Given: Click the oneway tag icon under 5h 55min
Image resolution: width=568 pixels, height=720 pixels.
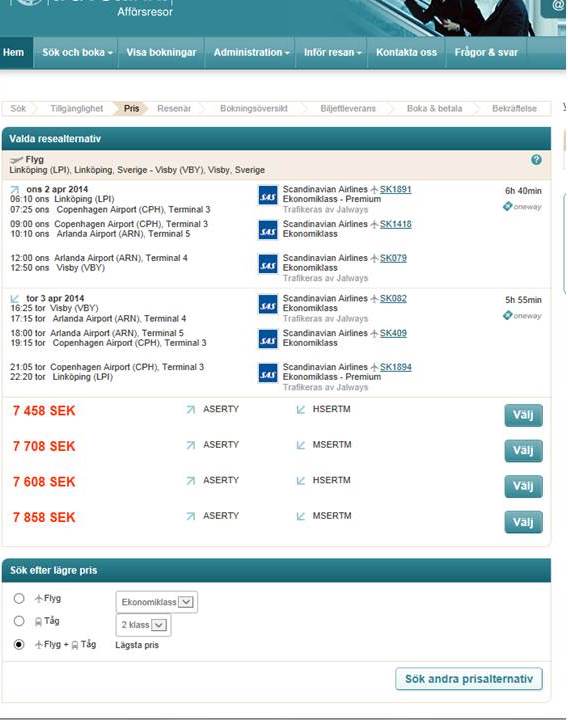Looking at the screenshot, I should (507, 315).
